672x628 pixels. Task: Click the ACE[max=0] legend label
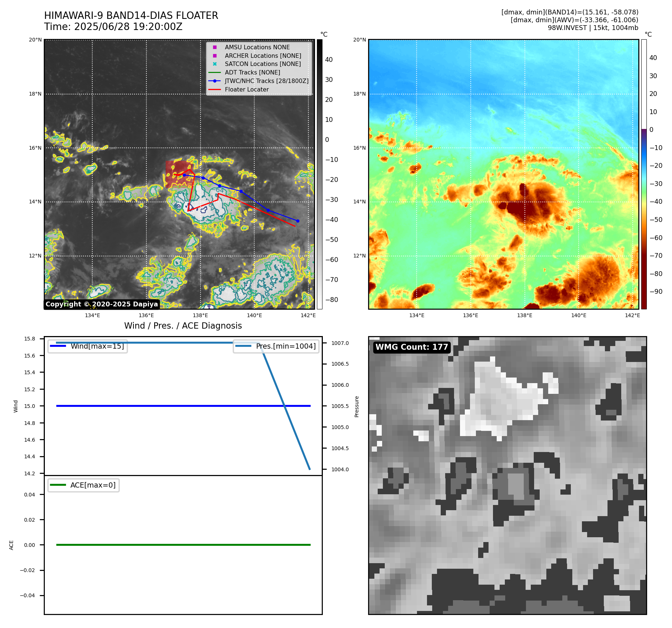(x=93, y=485)
